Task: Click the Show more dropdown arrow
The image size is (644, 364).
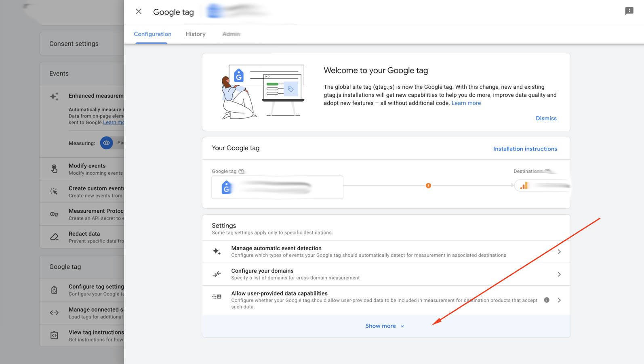Action: 402,326
